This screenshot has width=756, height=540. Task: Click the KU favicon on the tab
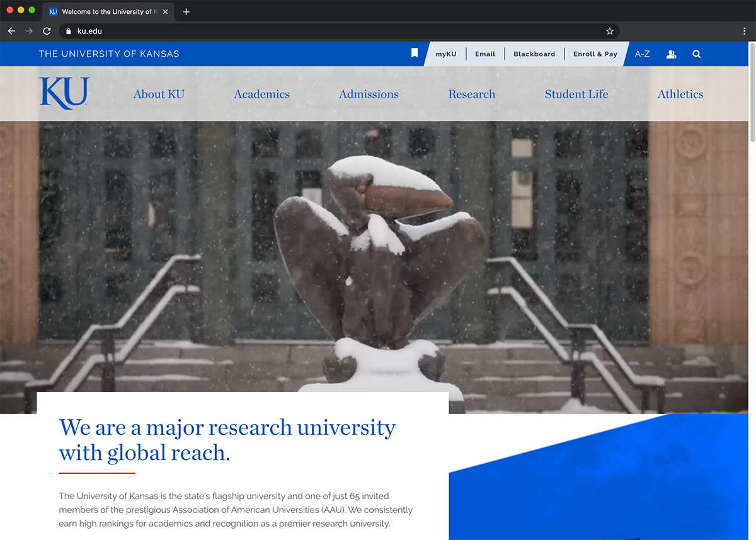(53, 12)
